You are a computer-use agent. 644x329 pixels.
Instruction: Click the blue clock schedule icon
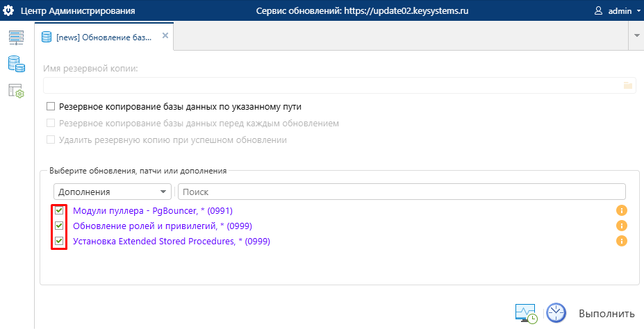tap(556, 314)
